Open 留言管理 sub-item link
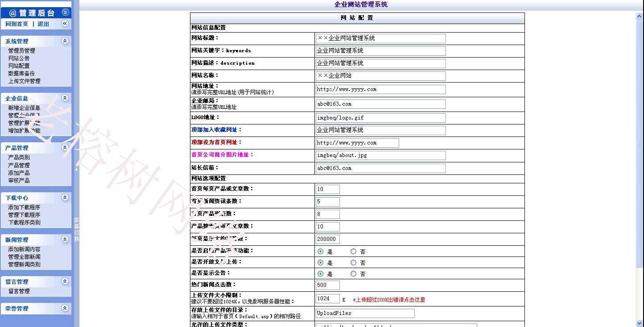This screenshot has width=644, height=327. (19, 291)
